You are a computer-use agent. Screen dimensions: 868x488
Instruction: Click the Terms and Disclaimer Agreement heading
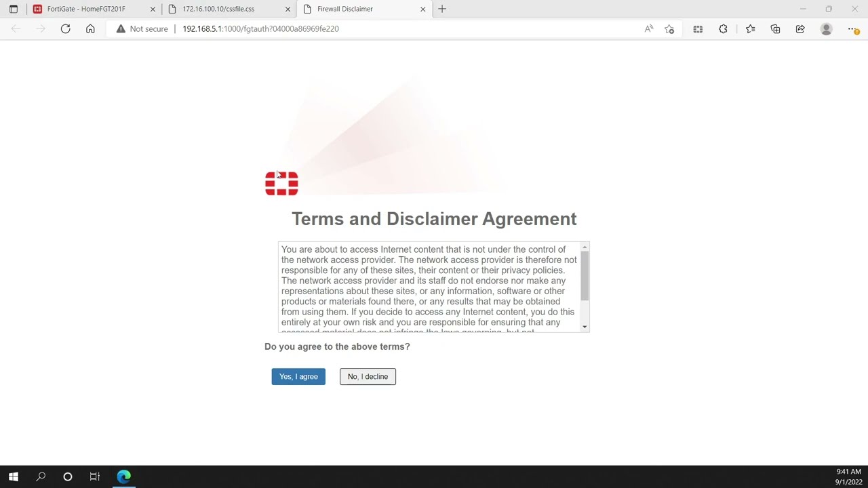(434, 218)
